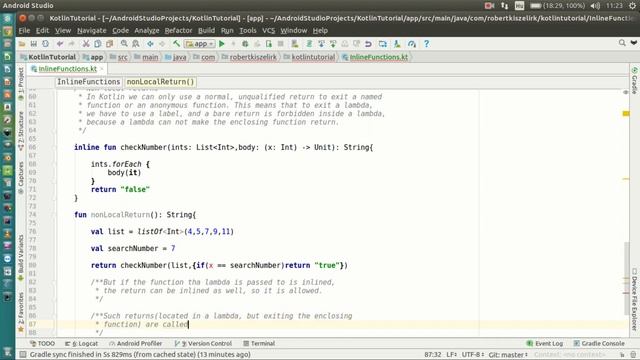
Task: Toggle the Device File Explorer panel
Action: (x=634, y=299)
